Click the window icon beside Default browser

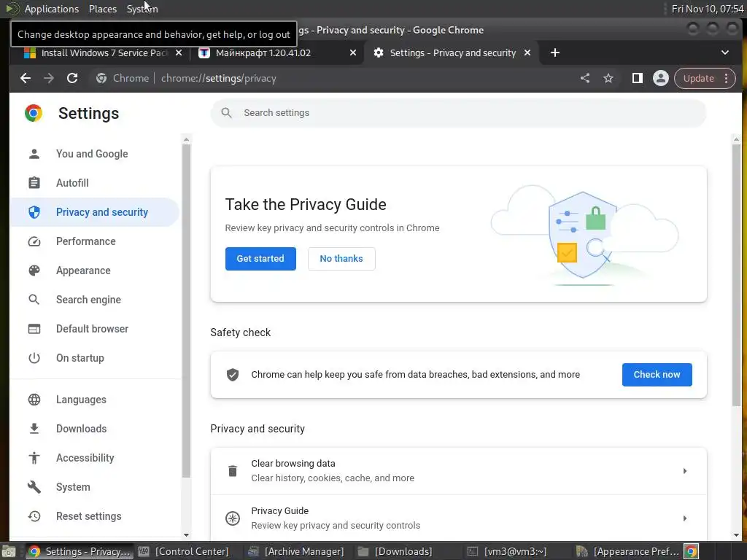pyautogui.click(x=34, y=329)
